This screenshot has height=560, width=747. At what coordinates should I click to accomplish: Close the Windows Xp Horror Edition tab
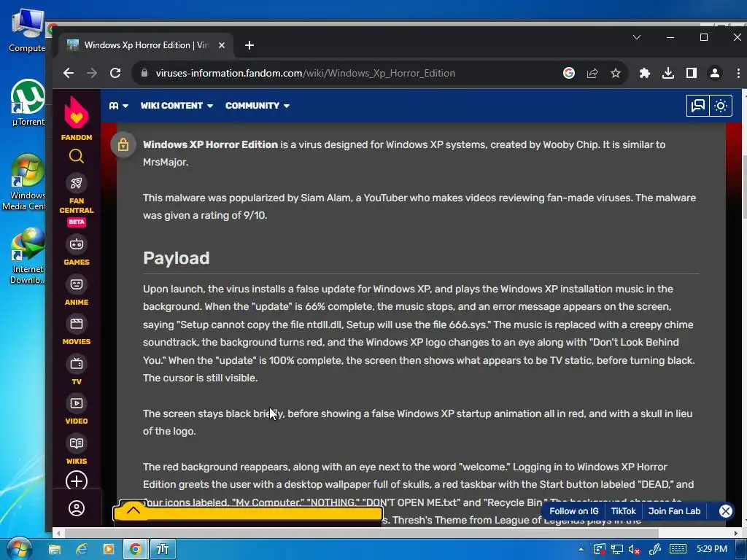[x=222, y=45]
